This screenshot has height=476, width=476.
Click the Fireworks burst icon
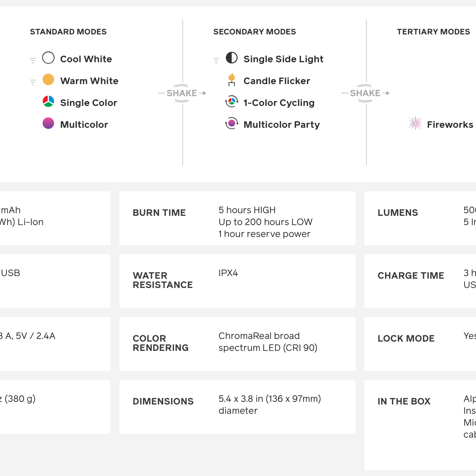coord(415,123)
